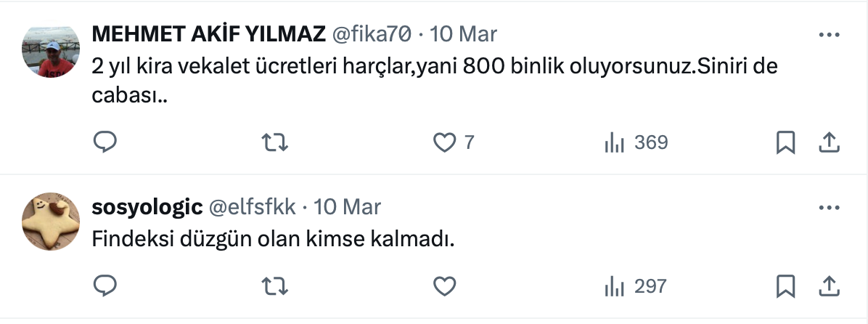Reply to sosyologic's tweet

(105, 286)
